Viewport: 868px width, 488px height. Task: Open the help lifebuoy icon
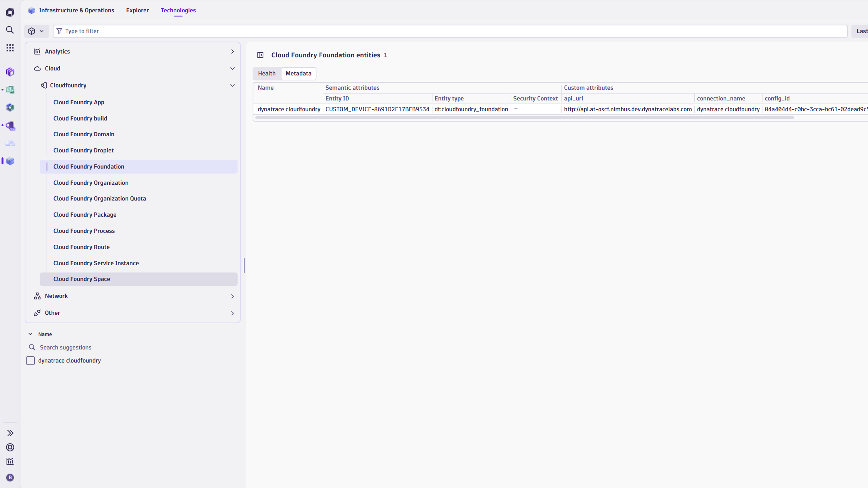pyautogui.click(x=10, y=447)
